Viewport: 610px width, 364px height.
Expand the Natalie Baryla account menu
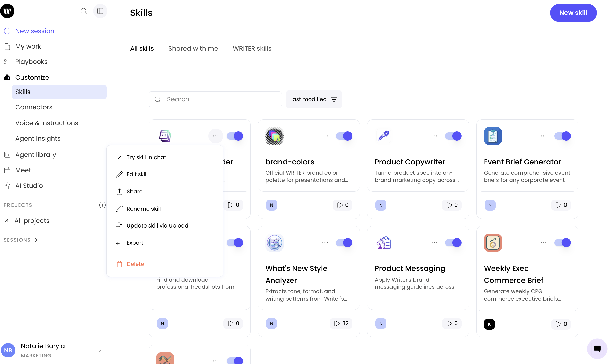click(x=100, y=350)
